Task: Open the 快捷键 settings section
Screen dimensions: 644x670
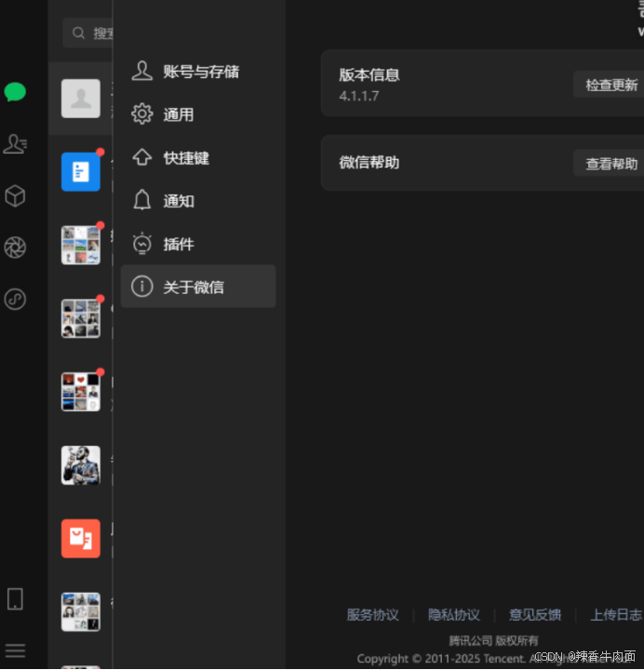Action: pos(198,157)
